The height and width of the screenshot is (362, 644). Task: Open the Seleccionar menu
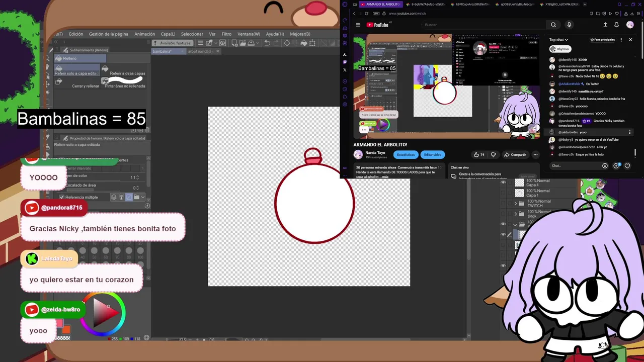click(x=192, y=34)
